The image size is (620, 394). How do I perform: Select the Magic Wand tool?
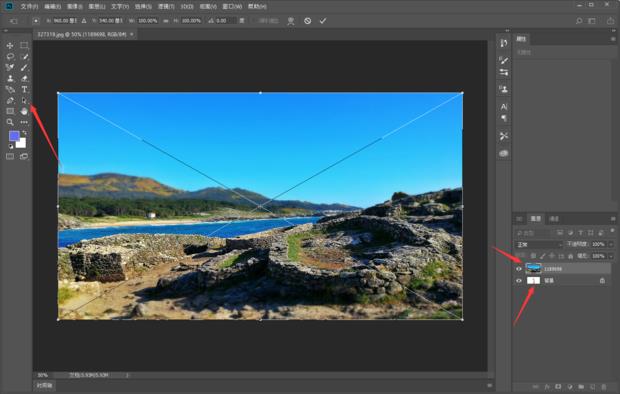coord(24,57)
